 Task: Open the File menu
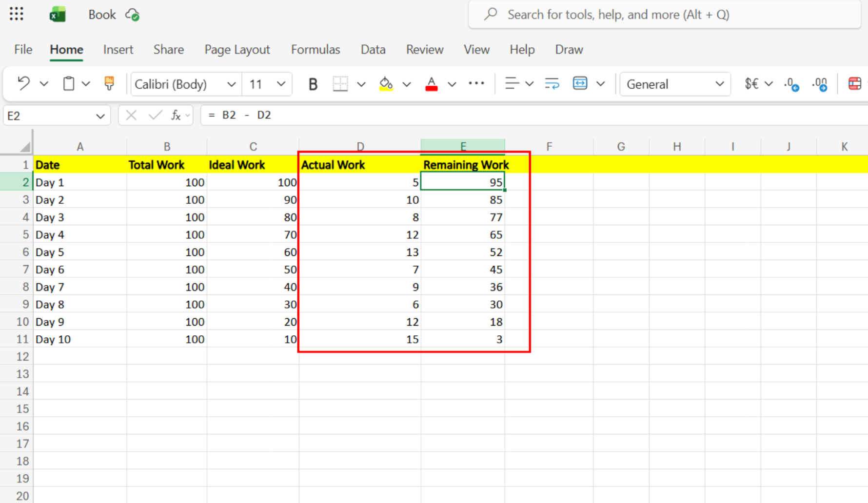point(23,49)
